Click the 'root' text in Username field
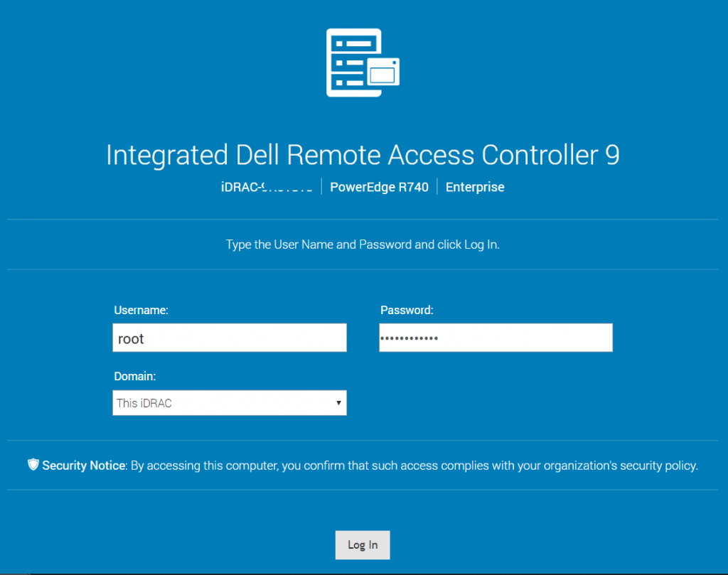This screenshot has width=728, height=575. point(131,339)
